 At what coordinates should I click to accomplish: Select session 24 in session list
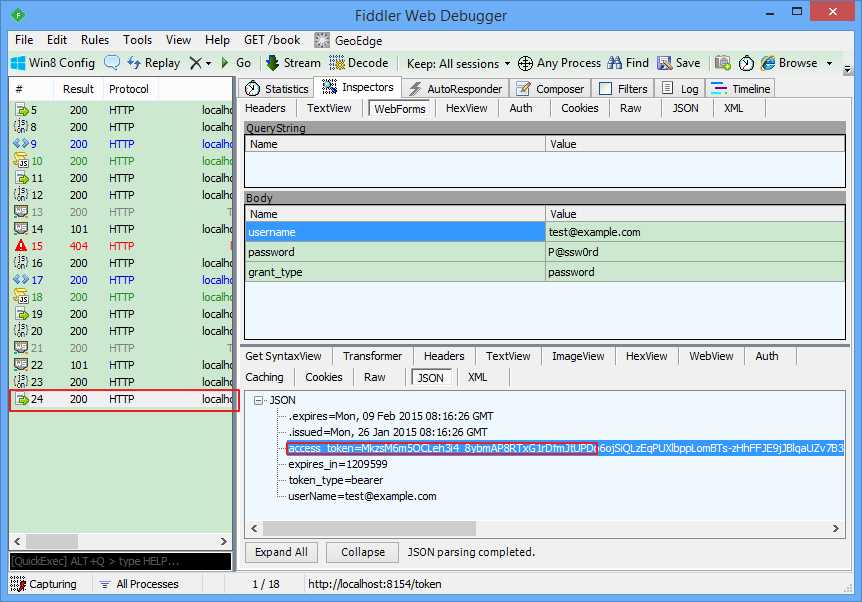coord(121,399)
